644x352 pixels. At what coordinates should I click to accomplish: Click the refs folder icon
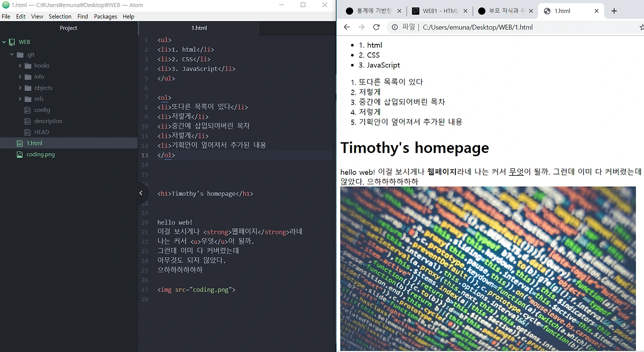tap(28, 99)
